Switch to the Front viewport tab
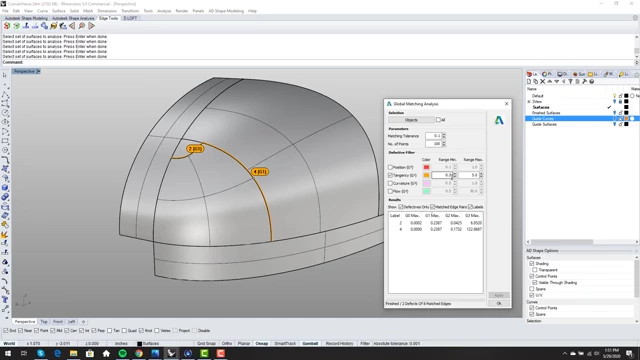 pyautogui.click(x=58, y=322)
